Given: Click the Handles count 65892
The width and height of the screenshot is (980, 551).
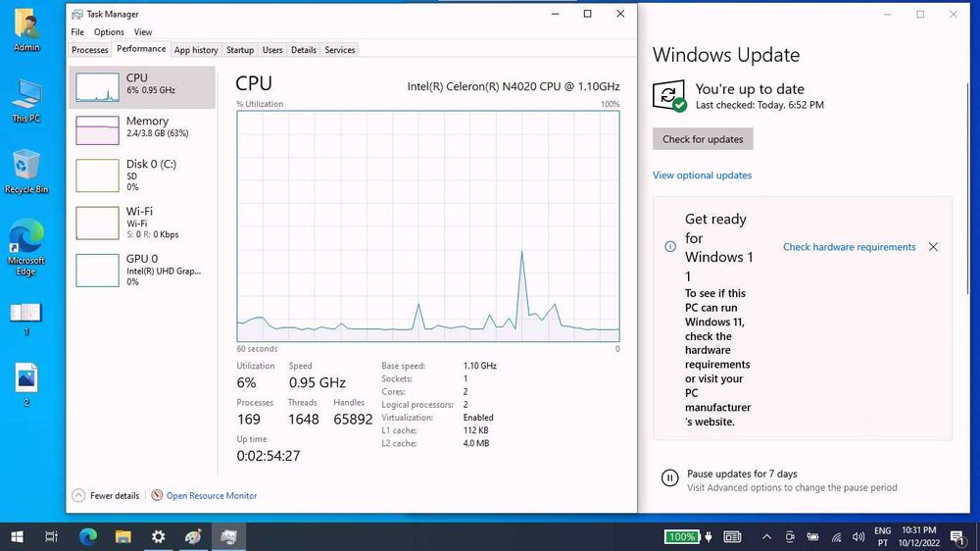Looking at the screenshot, I should coord(353,419).
